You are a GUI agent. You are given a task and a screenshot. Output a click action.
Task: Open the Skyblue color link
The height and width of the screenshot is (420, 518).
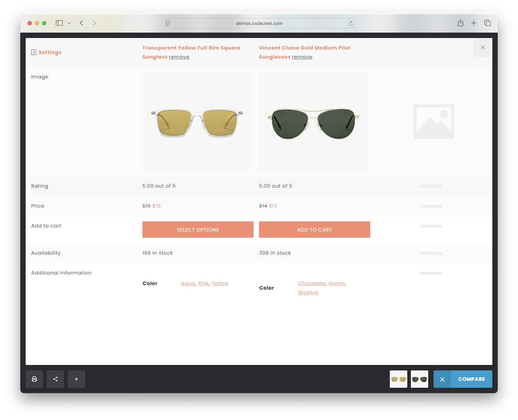pos(308,292)
